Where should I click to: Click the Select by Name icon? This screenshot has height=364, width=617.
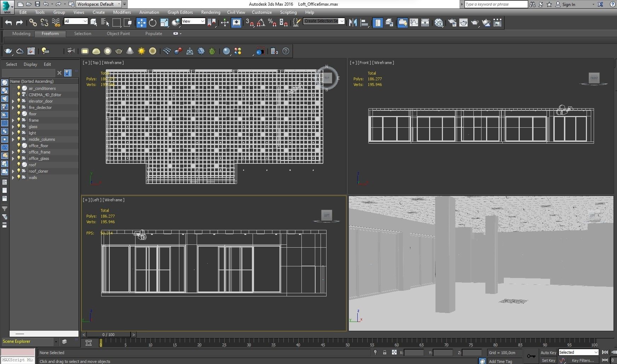point(105,23)
